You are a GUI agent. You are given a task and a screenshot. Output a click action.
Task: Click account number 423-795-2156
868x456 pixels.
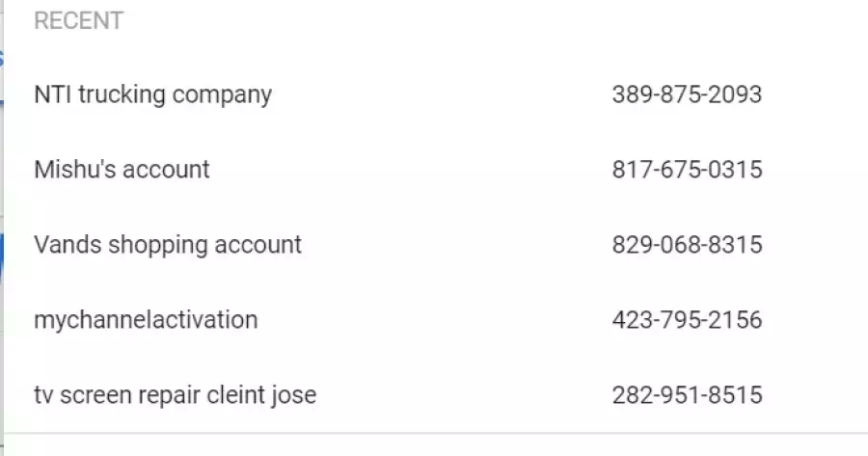coord(687,320)
